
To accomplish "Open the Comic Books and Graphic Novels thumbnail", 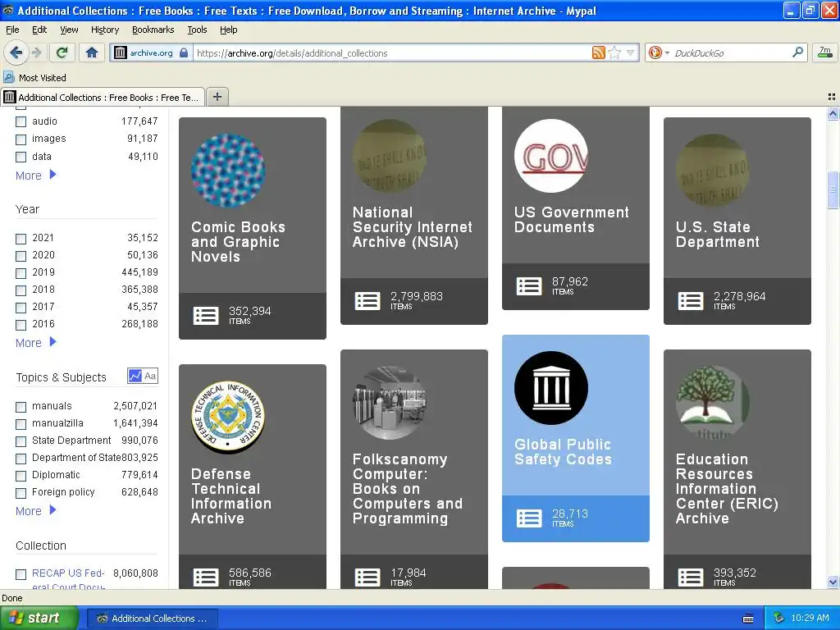I will coord(228,171).
